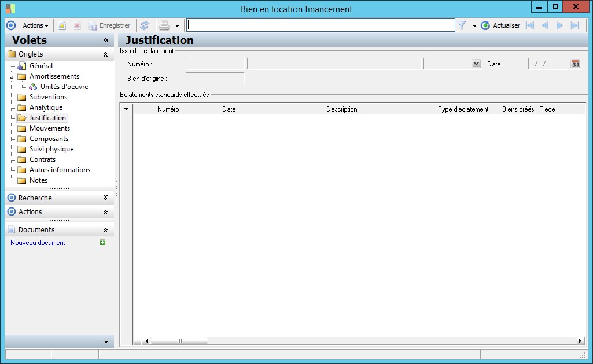Click the Enregistrer button
Viewport: 593px width, 364px height.
109,25
